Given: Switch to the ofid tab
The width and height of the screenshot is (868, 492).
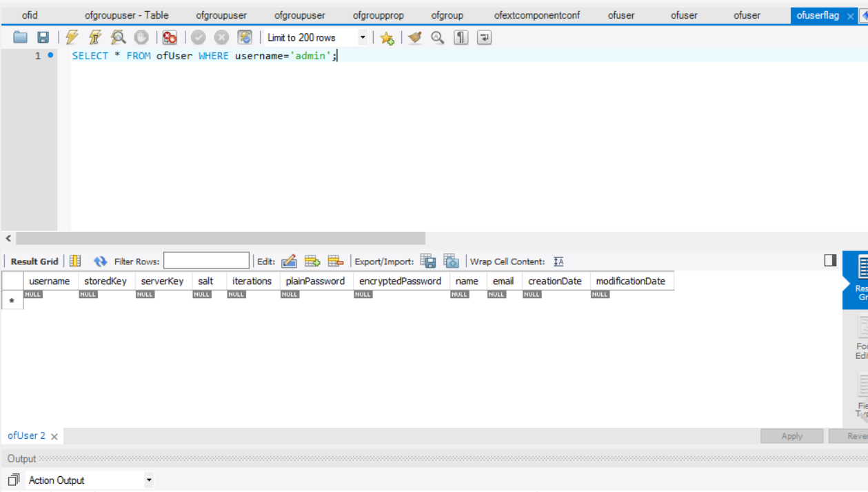Looking at the screenshot, I should [30, 15].
